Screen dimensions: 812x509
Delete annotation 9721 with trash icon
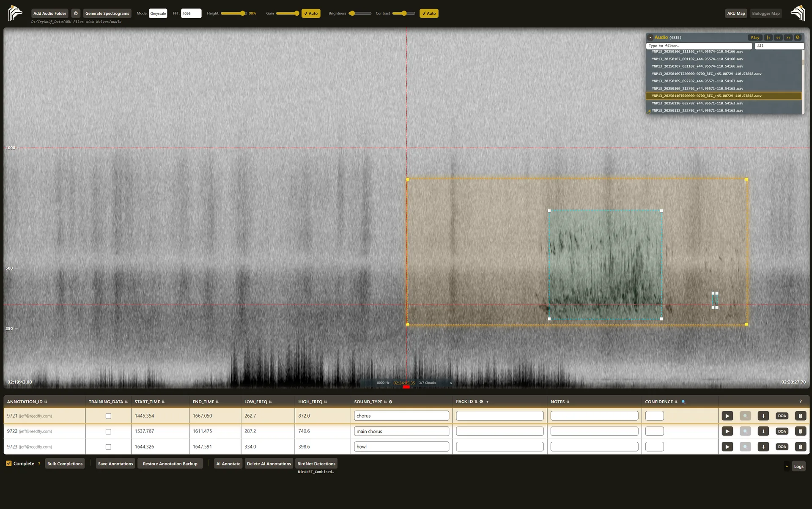tap(800, 416)
